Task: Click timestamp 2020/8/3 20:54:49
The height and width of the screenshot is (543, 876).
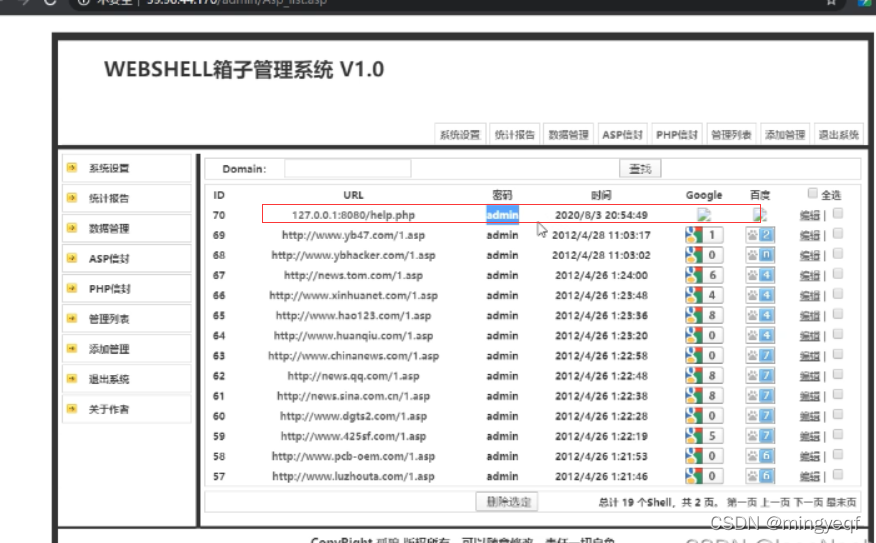Action: click(601, 215)
